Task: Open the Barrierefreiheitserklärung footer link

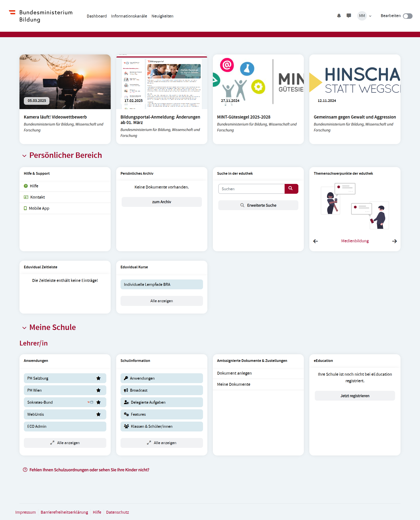Action: click(64, 512)
